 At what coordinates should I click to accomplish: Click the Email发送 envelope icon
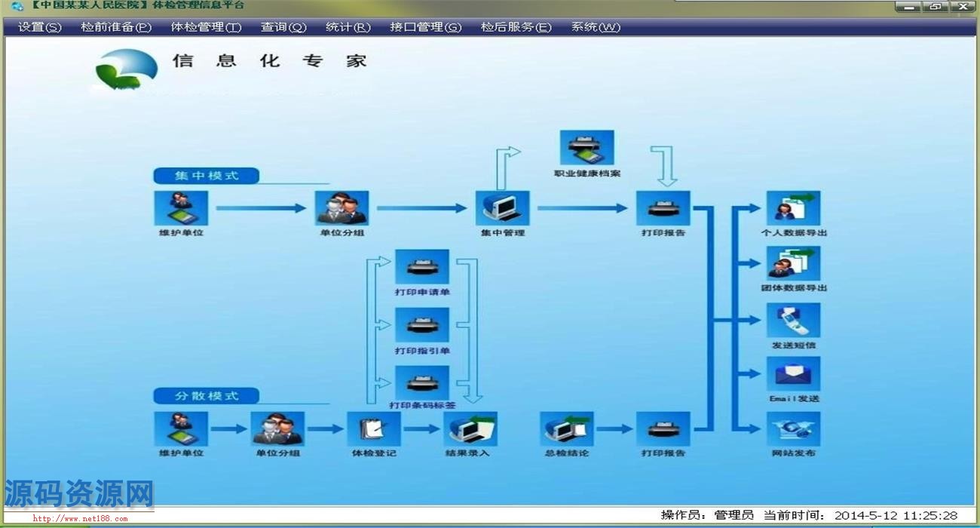click(793, 374)
